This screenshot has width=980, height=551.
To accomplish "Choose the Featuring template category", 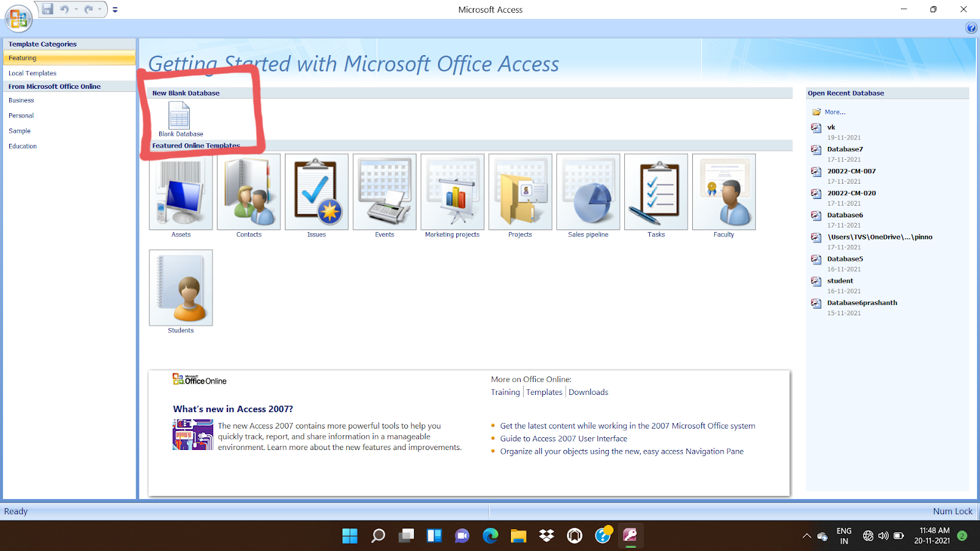I will point(69,58).
